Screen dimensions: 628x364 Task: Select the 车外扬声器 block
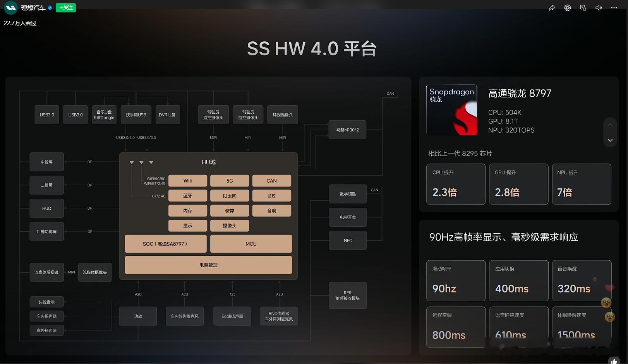point(46,330)
